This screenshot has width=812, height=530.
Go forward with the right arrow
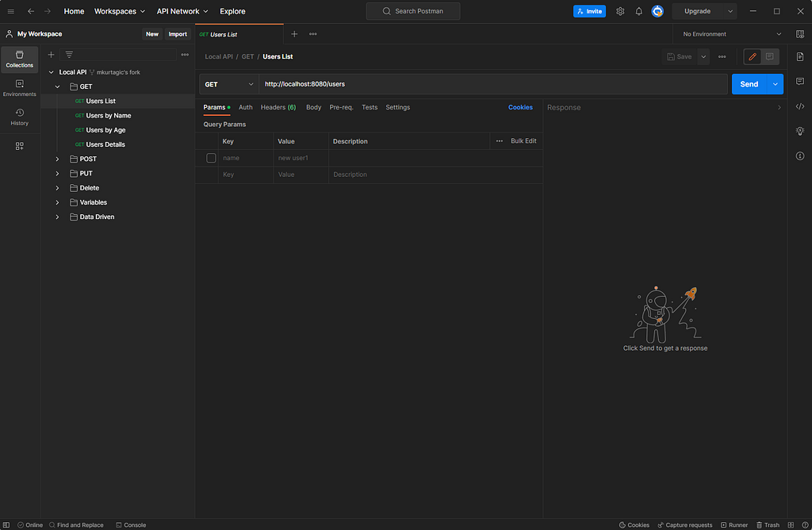(x=48, y=11)
